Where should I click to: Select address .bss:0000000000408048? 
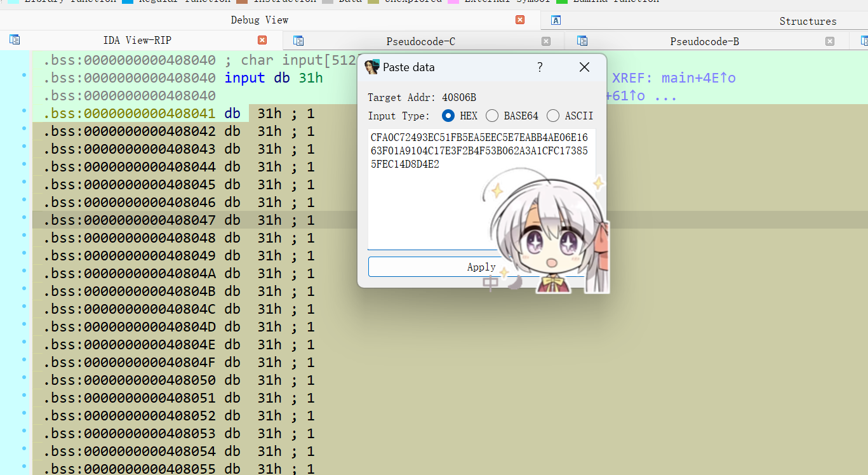click(130, 237)
